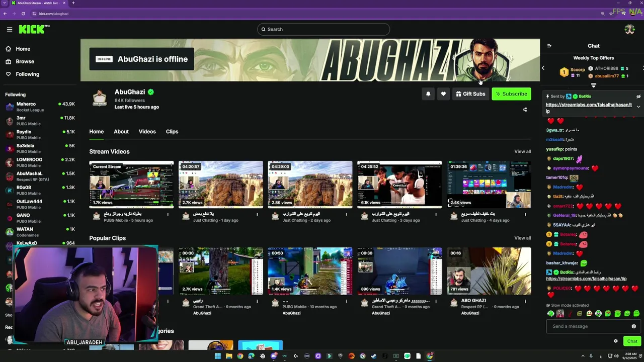The height and width of the screenshot is (362, 644).
Task: Click the Scoorp top gifter name
Action: [x=578, y=70]
